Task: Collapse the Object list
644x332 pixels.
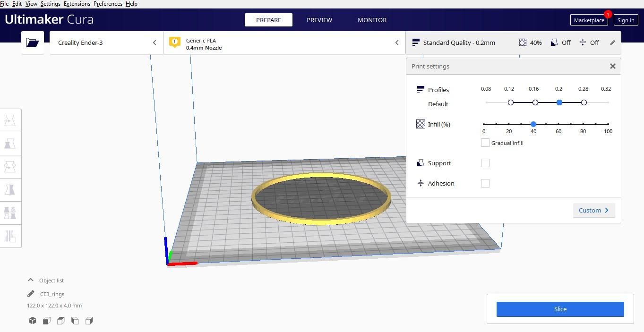Action: [x=31, y=280]
